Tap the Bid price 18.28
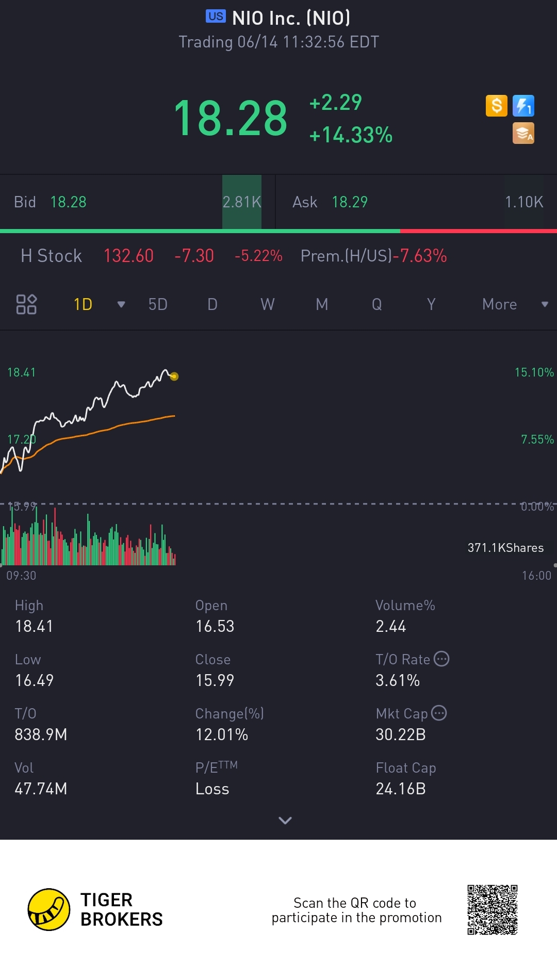 (68, 202)
